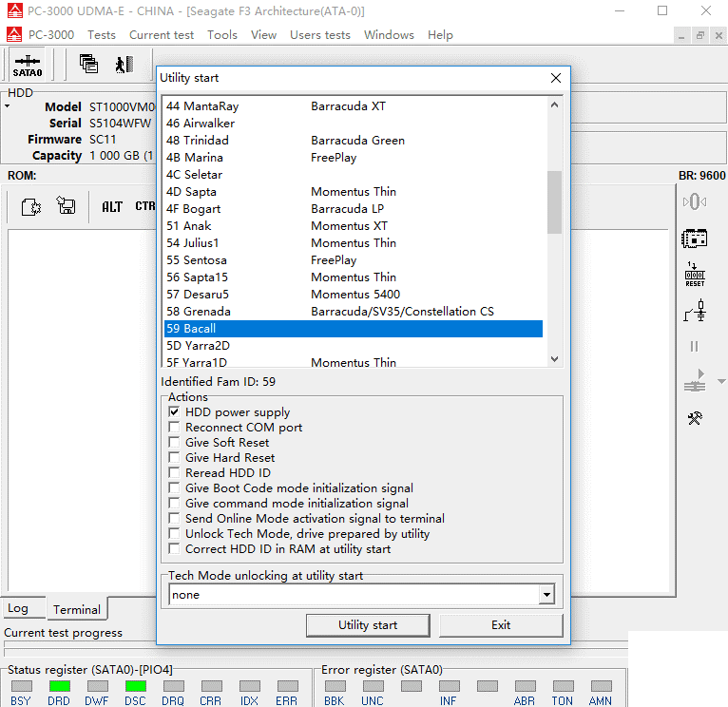Enable Give Soft Reset checkbox
728x707 pixels.
pos(174,443)
